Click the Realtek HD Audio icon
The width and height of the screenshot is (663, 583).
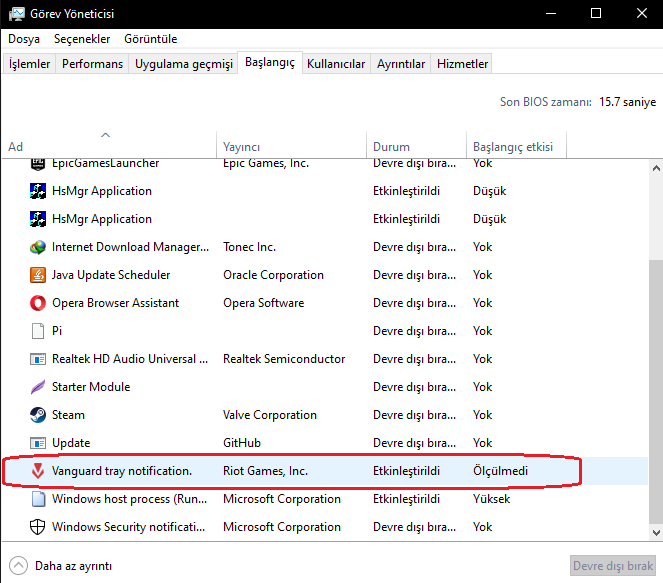(38, 359)
